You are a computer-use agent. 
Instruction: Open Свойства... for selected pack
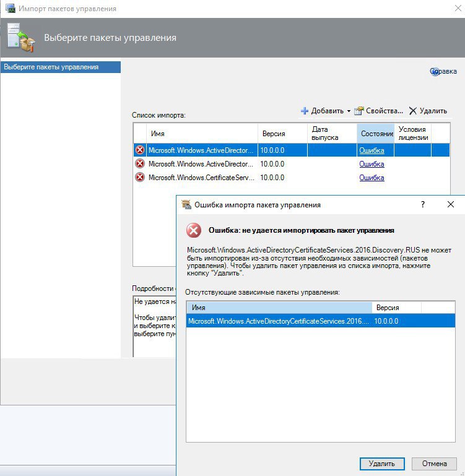tap(379, 111)
